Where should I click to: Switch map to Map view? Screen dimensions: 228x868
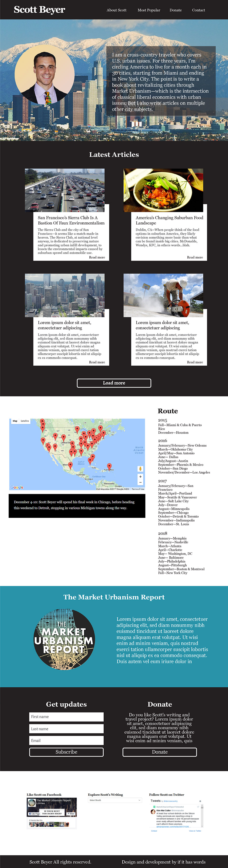coord(15,421)
